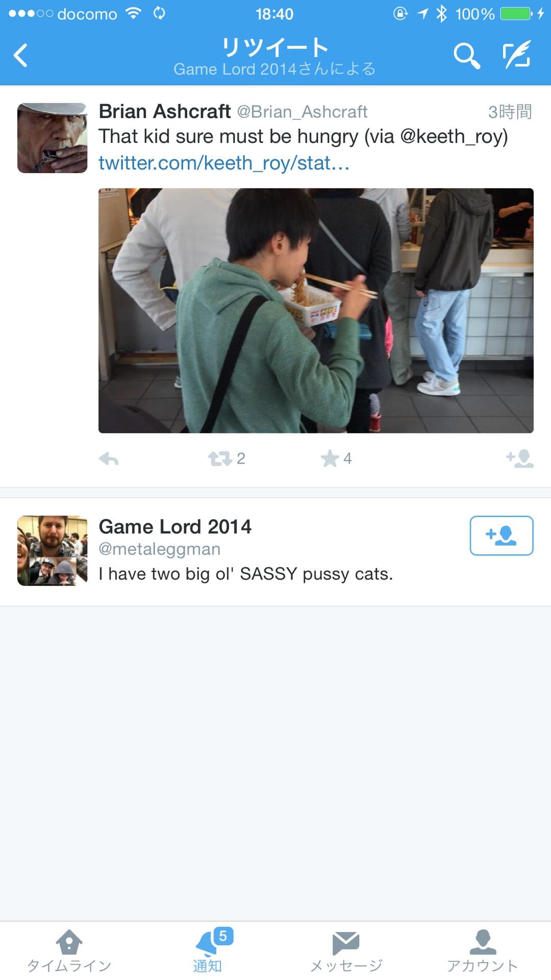The height and width of the screenshot is (980, 551).
Task: Compose a new tweet with quill icon
Action: [x=517, y=55]
